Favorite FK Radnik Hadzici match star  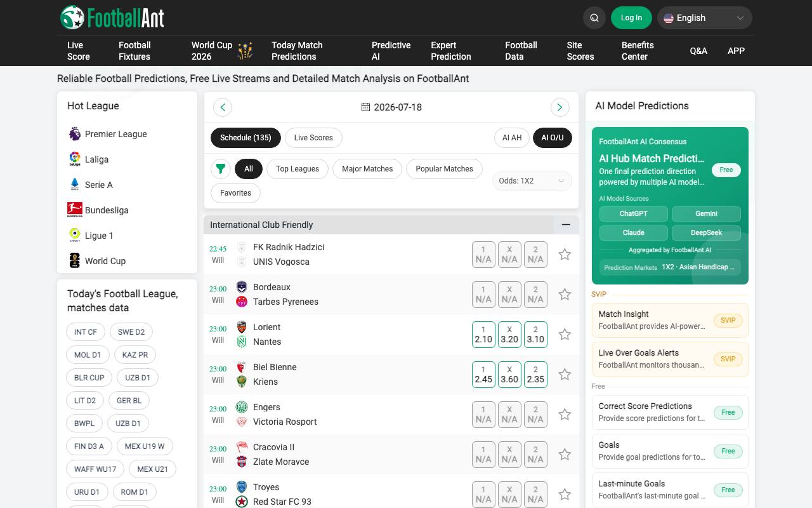click(565, 255)
